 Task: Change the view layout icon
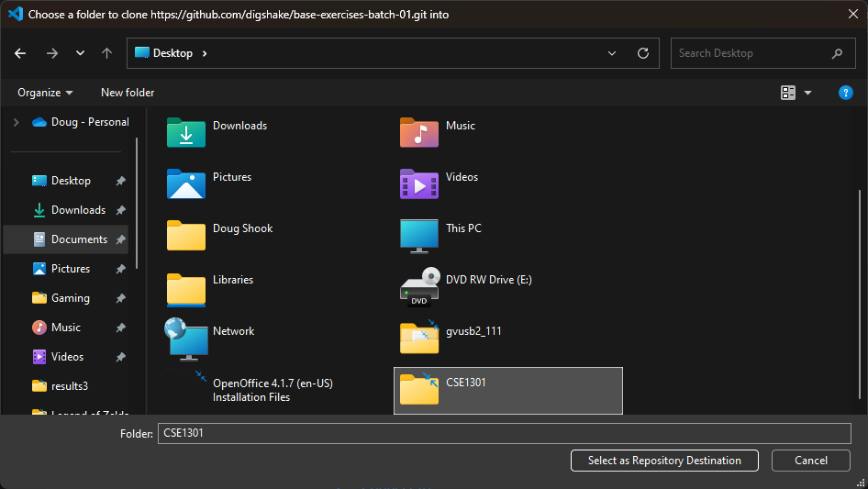coord(788,93)
